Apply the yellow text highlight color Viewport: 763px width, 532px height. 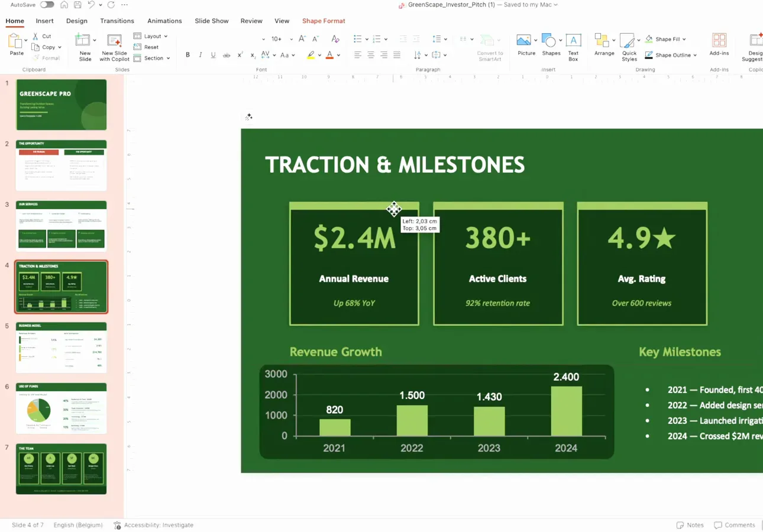[311, 55]
